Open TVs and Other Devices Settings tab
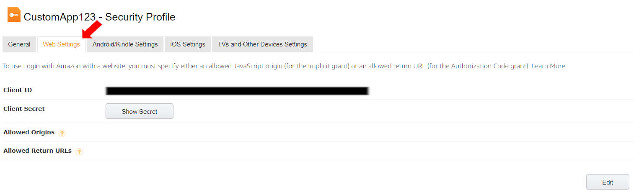Image resolution: width=644 pixels, height=195 pixels. click(x=262, y=44)
